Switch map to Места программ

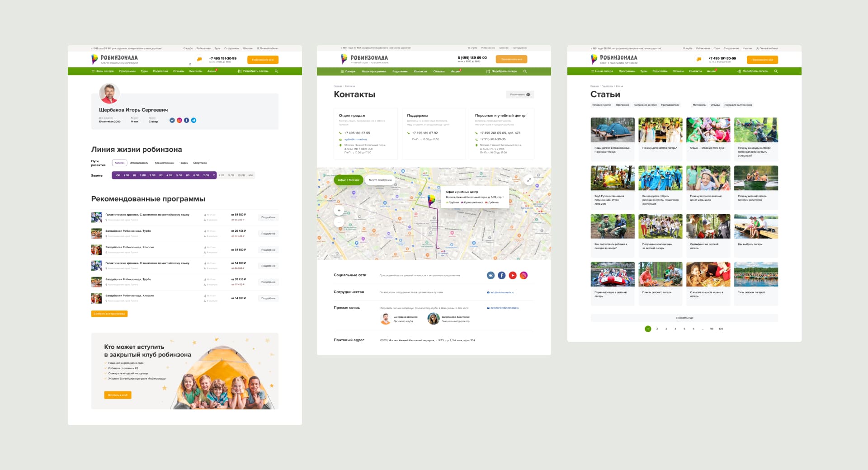pyautogui.click(x=380, y=180)
